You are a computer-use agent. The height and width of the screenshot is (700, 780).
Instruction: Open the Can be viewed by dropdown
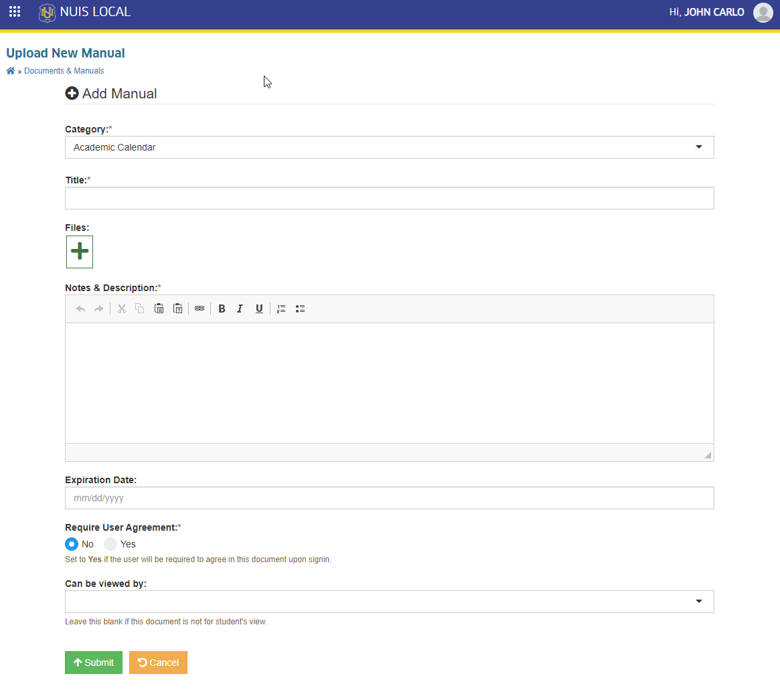click(x=390, y=602)
